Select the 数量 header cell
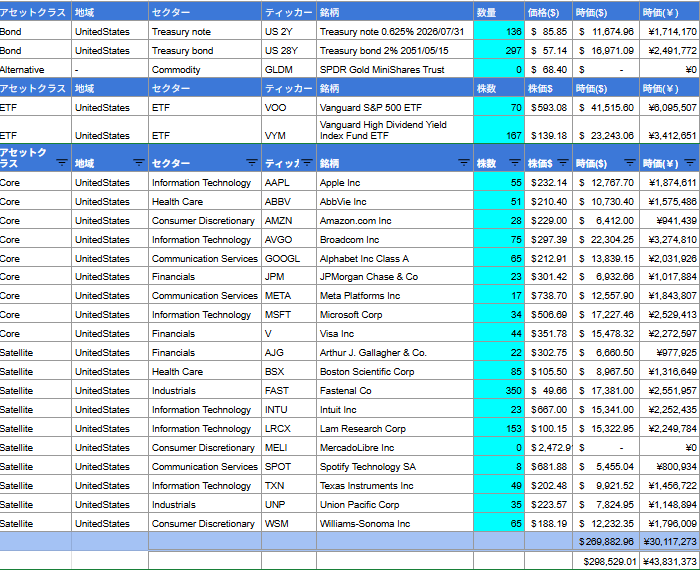The height and width of the screenshot is (570, 700). pyautogui.click(x=499, y=12)
